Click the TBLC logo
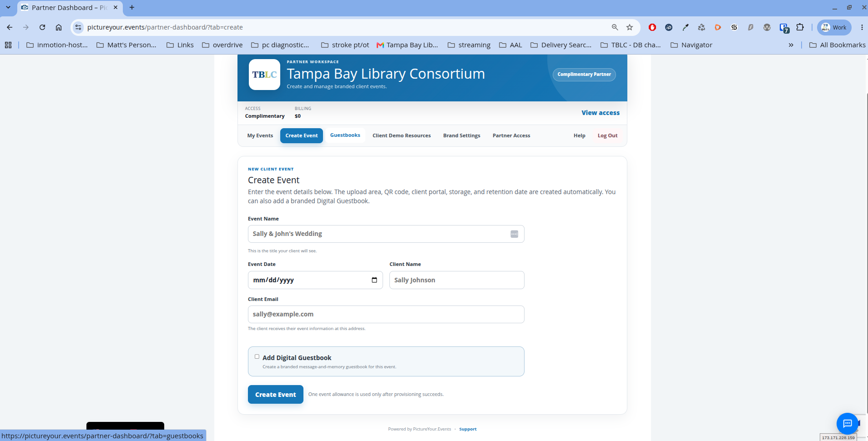The image size is (868, 441). 264,75
